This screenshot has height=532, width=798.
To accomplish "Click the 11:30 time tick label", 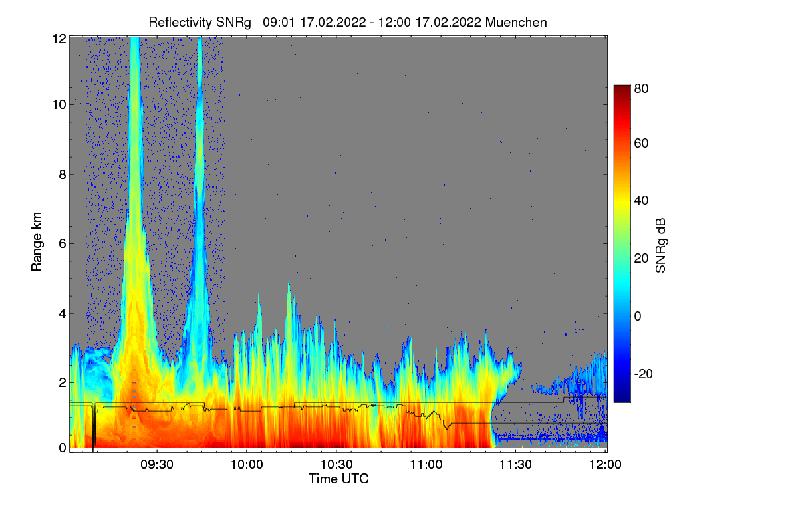I will 515,464.
